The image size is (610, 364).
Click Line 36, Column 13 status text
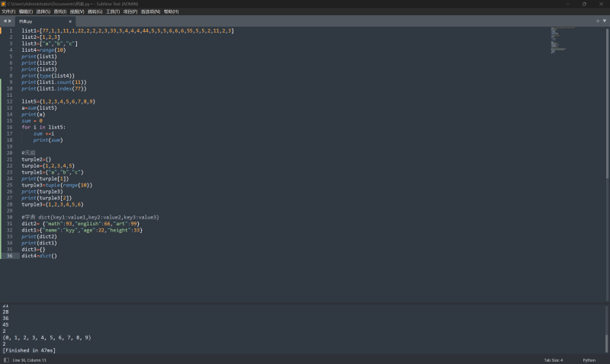(x=30, y=359)
